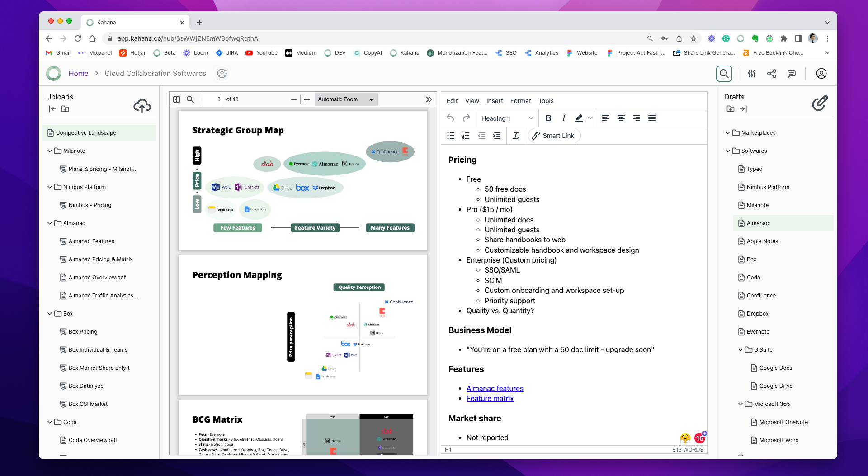Go to Home breadcrumb

coord(78,73)
